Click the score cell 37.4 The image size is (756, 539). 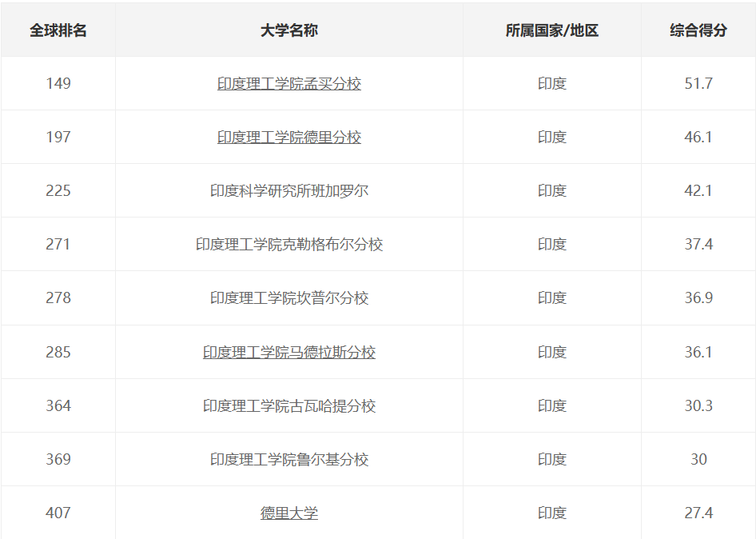click(x=698, y=244)
